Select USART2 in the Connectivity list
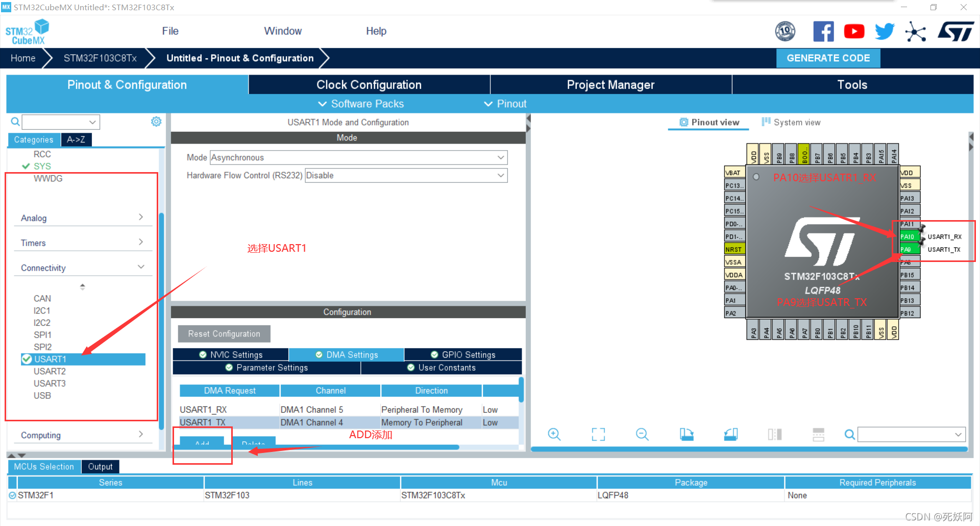This screenshot has width=980, height=526. click(50, 371)
